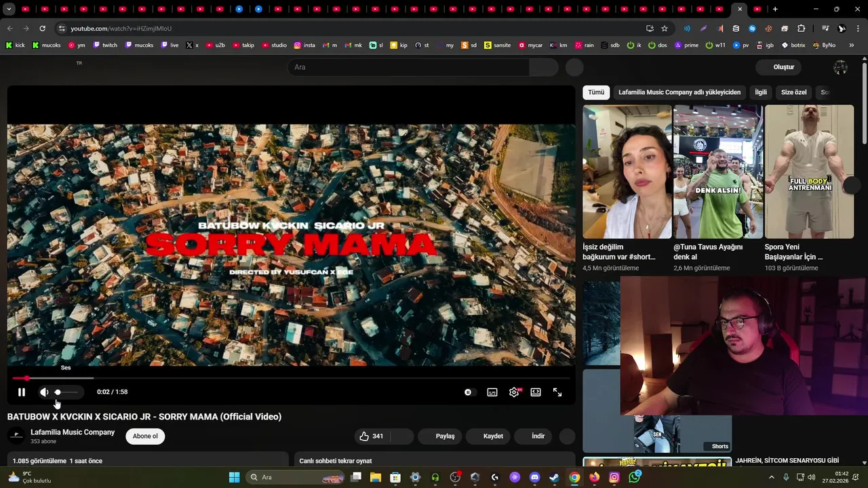Open the media control music icon
This screenshot has width=868, height=488.
825,28
